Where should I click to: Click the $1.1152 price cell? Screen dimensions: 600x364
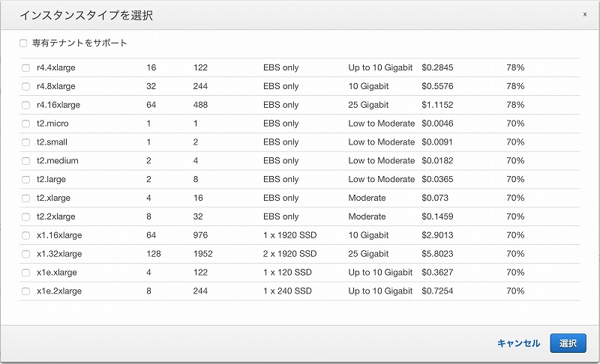pos(437,105)
